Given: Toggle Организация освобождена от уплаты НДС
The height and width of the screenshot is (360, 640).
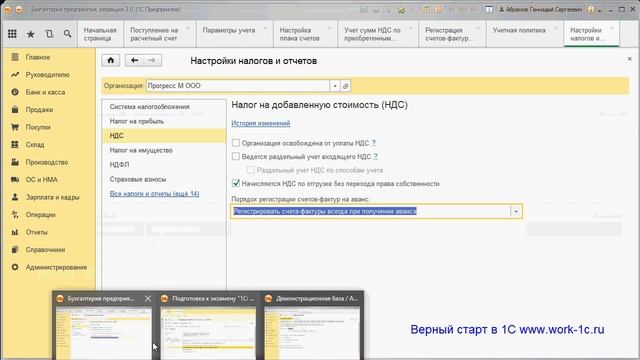Looking at the screenshot, I should [x=236, y=143].
